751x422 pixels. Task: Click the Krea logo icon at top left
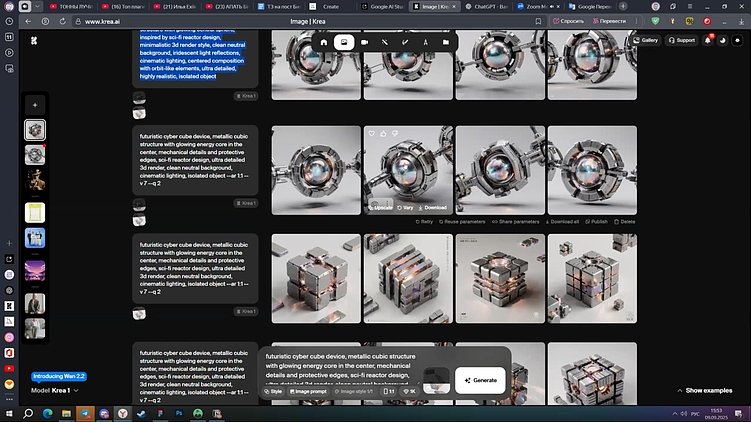click(x=35, y=41)
